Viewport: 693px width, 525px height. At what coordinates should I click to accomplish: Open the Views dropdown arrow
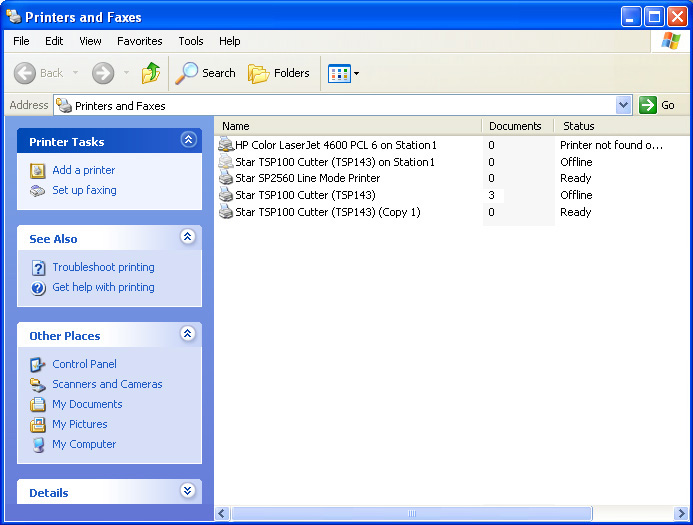tap(356, 73)
